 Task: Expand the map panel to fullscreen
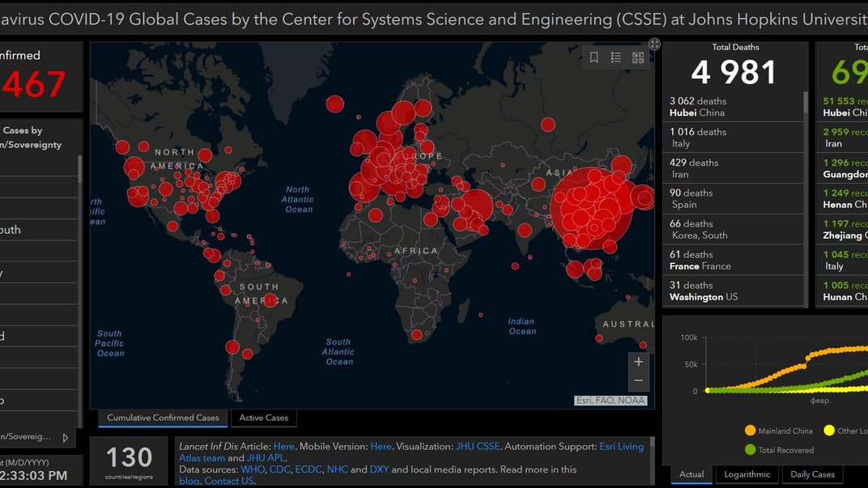tap(654, 44)
